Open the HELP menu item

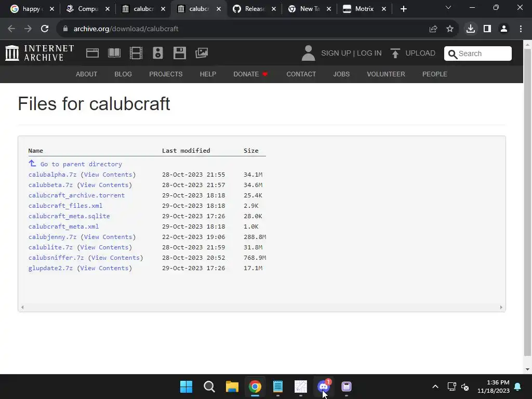208,74
